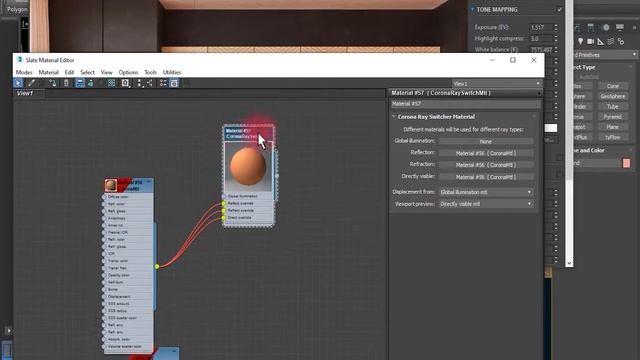Open the Helpers category icon
The height and width of the screenshot is (360, 640).
(x=600, y=41)
